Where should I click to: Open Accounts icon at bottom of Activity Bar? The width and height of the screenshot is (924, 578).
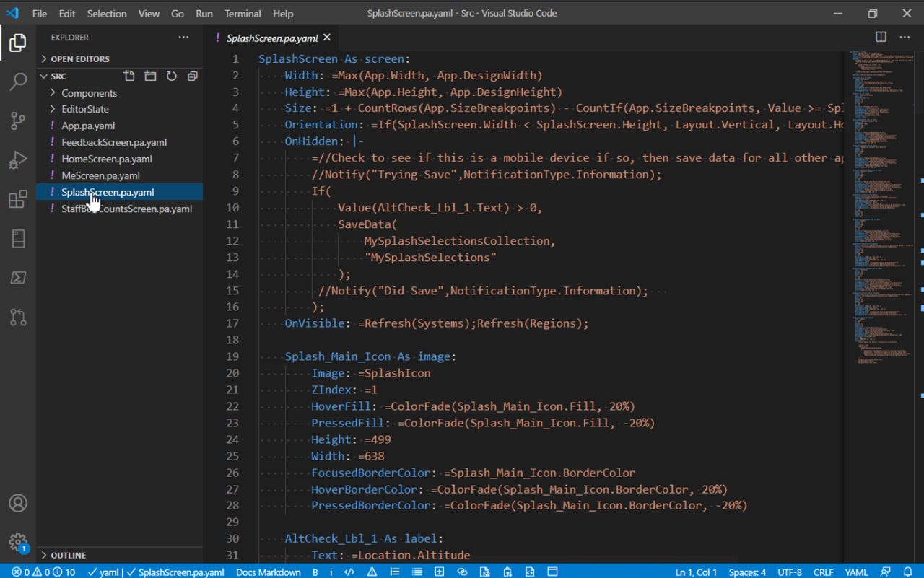17,503
